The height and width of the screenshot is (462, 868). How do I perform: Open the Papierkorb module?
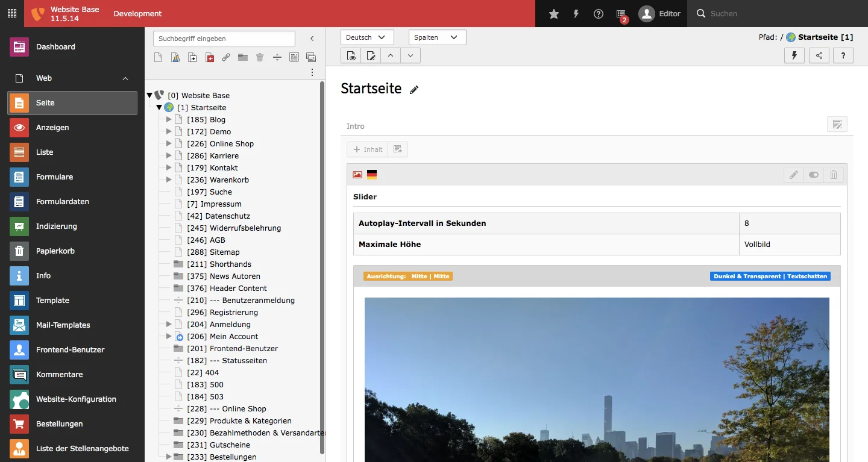click(x=55, y=251)
